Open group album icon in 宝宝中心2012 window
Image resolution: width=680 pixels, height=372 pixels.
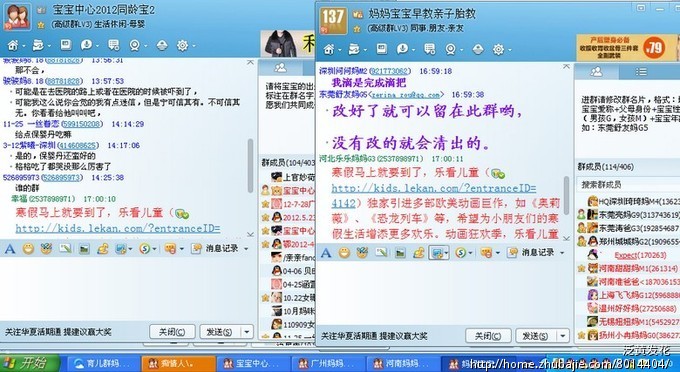[65, 44]
